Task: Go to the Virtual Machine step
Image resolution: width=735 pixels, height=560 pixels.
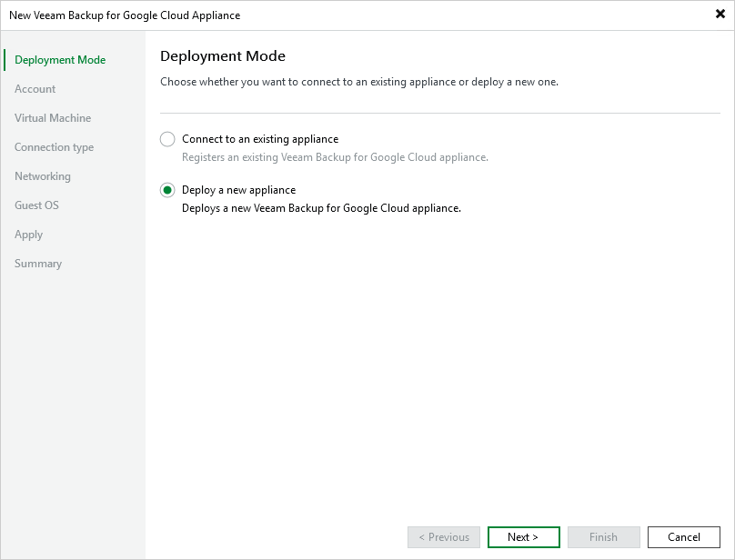Action: tap(53, 118)
